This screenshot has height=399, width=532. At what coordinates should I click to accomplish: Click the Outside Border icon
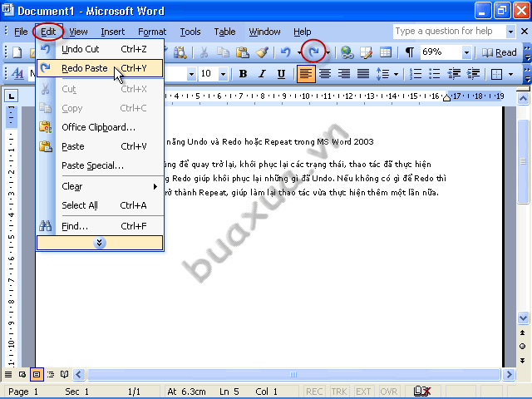point(496,74)
